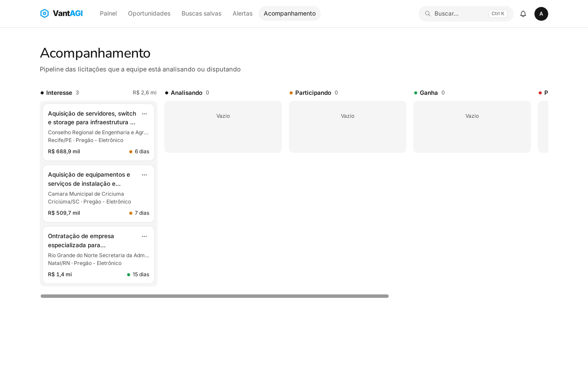Click Criciúma/SC Pregão Eletrônico line
The height and width of the screenshot is (368, 588).
tap(89, 202)
